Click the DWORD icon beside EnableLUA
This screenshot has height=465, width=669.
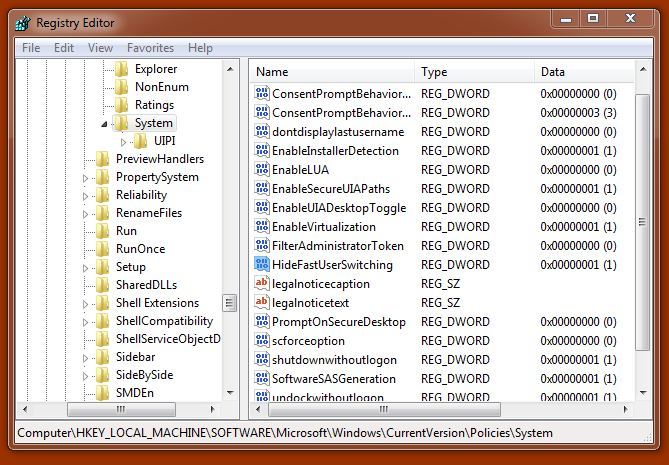pyautogui.click(x=262, y=169)
